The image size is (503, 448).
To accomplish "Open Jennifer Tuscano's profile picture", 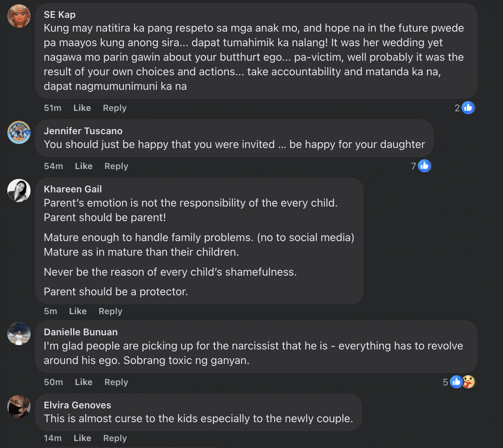I will point(19,132).
